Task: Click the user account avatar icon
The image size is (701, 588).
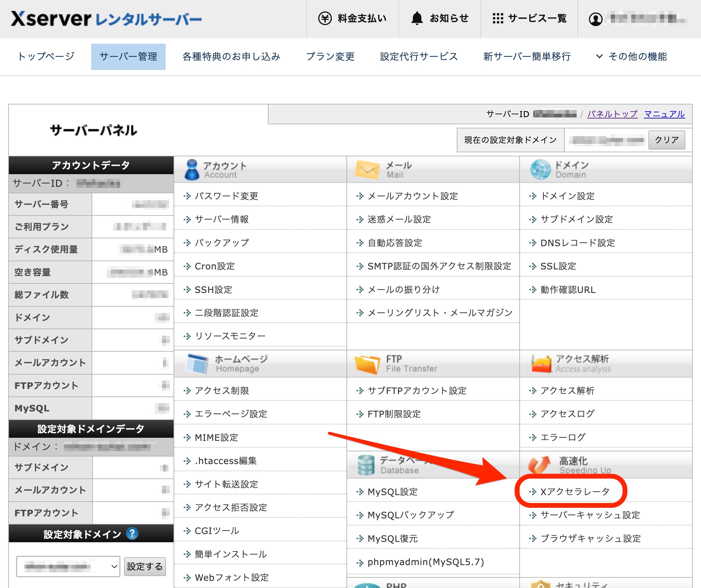Action: pyautogui.click(x=595, y=19)
